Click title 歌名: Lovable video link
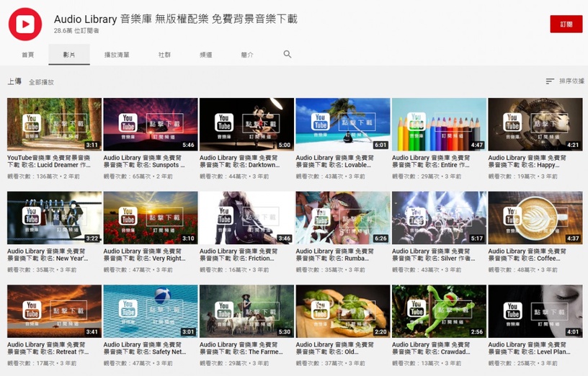 click(334, 161)
